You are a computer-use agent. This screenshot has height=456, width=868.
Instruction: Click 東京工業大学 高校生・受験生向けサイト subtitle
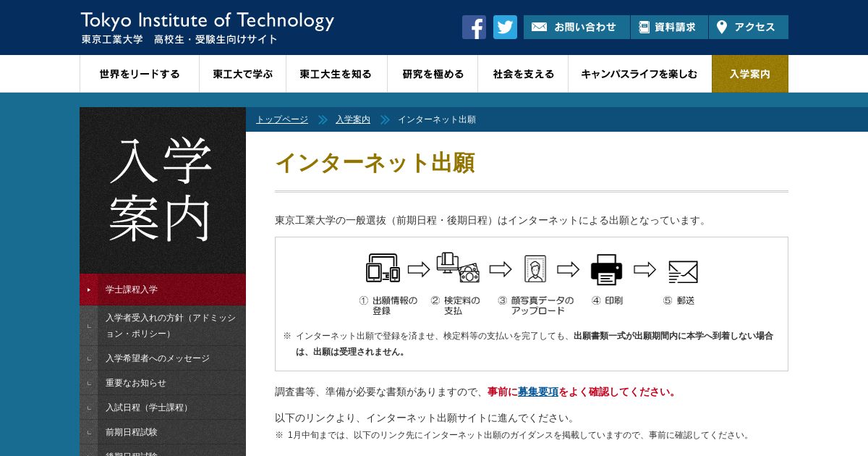[179, 40]
